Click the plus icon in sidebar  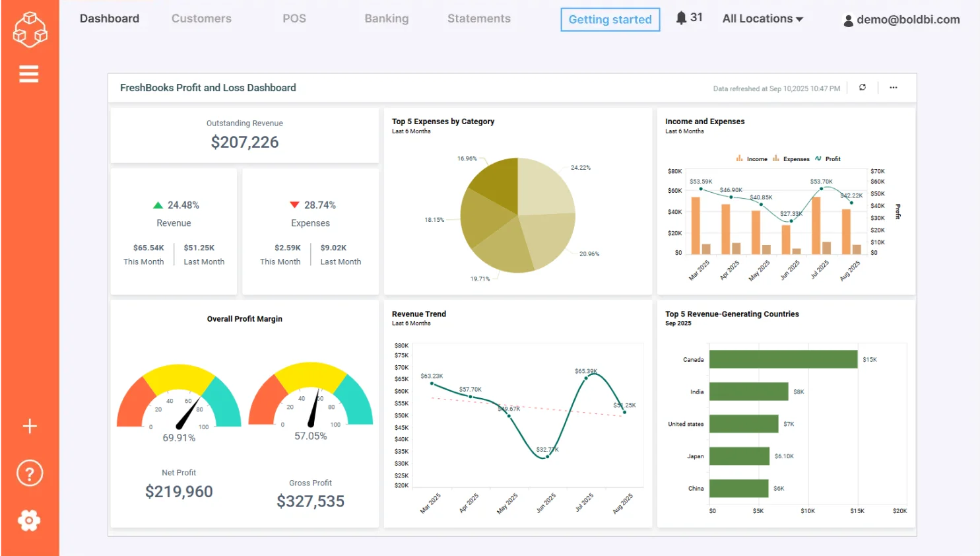tap(30, 426)
